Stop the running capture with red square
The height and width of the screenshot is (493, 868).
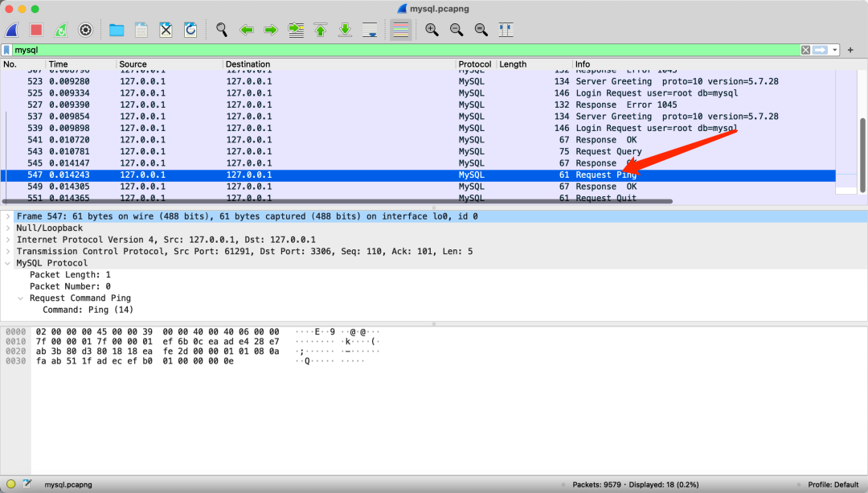(36, 30)
